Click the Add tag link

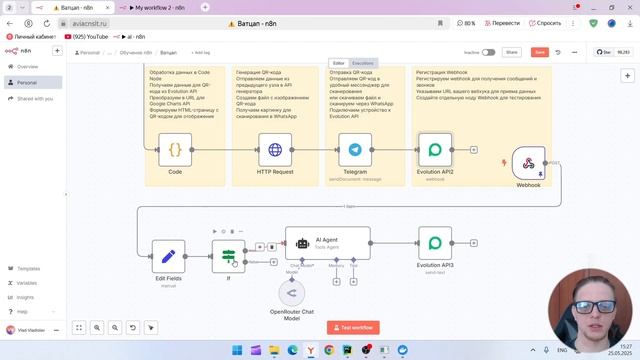(200, 53)
